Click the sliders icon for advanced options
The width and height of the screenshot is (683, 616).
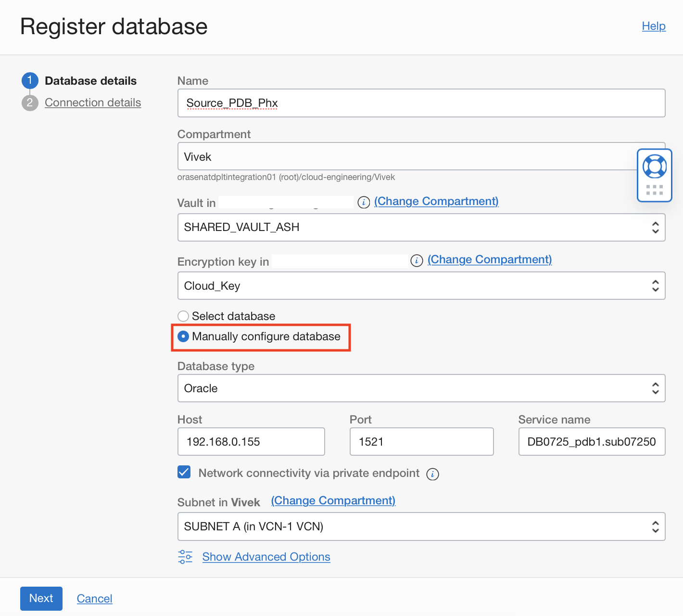coord(185,557)
